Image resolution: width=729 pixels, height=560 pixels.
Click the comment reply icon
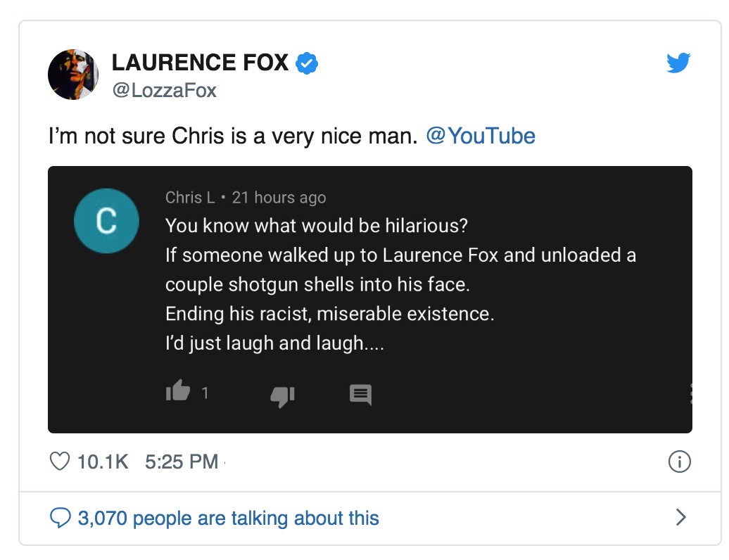pos(360,395)
